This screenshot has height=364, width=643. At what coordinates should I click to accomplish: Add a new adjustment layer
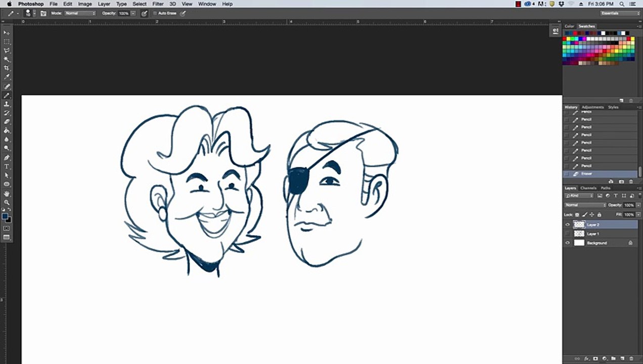point(605,358)
